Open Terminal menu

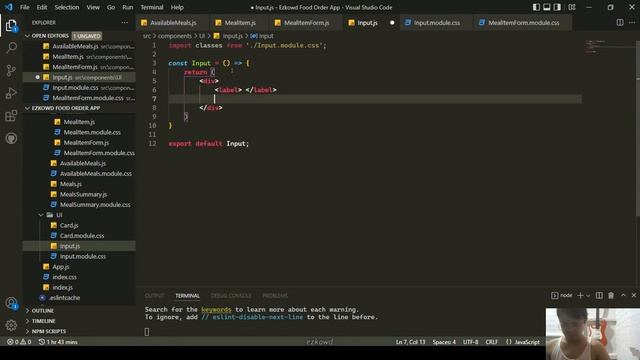tap(152, 7)
